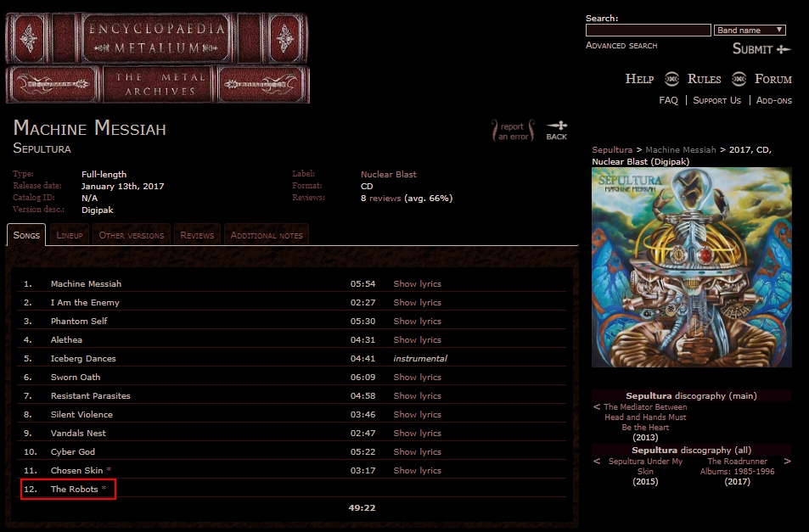Viewport: 809px width, 532px height.
Task: Select the Songs tab
Action: (26, 235)
